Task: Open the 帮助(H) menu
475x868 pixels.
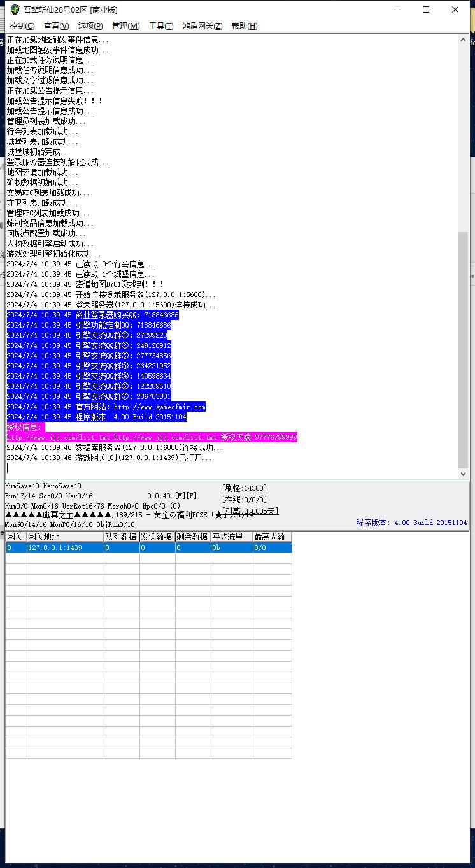Action: point(245,26)
